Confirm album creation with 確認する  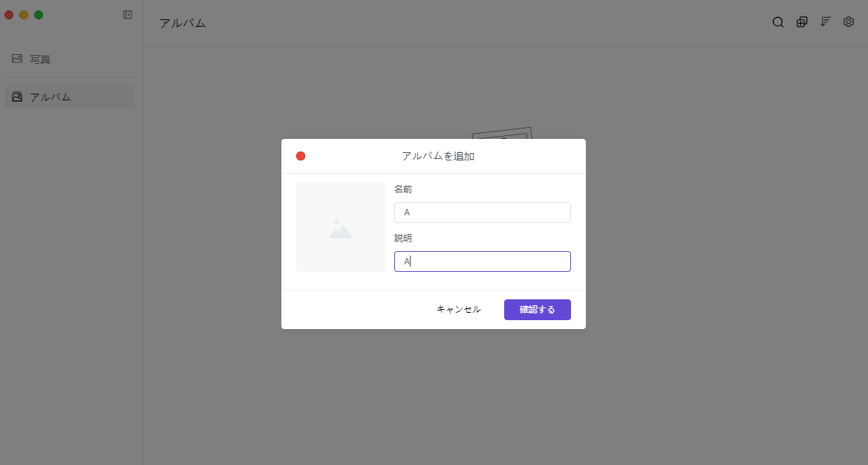[x=537, y=310]
